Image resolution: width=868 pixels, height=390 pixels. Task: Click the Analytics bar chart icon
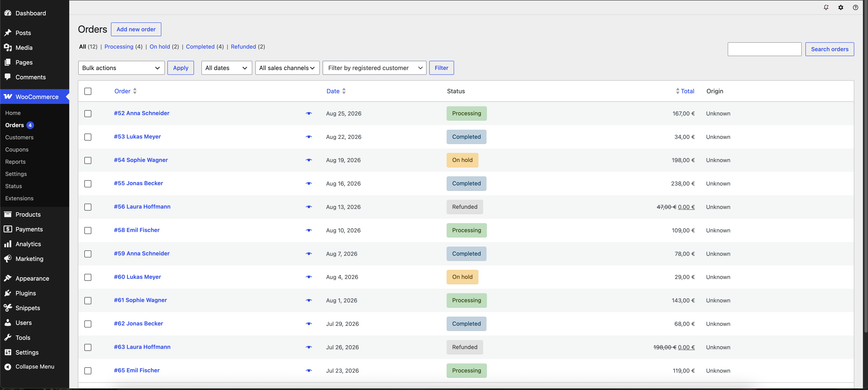8,244
